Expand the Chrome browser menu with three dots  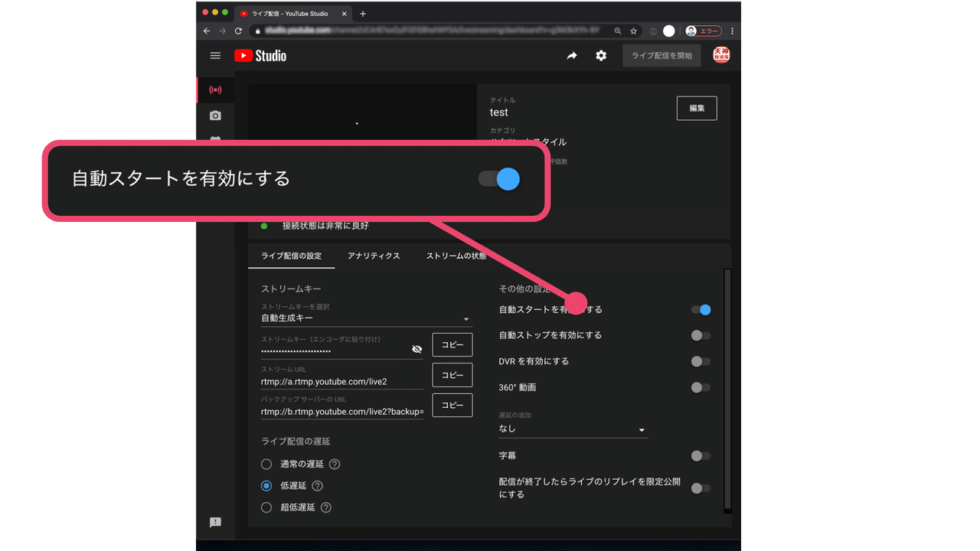tap(732, 31)
